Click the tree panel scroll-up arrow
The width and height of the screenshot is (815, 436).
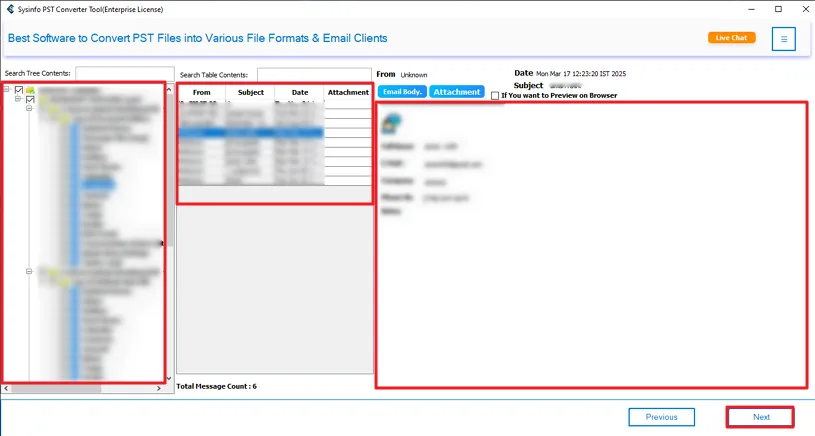[x=169, y=90]
